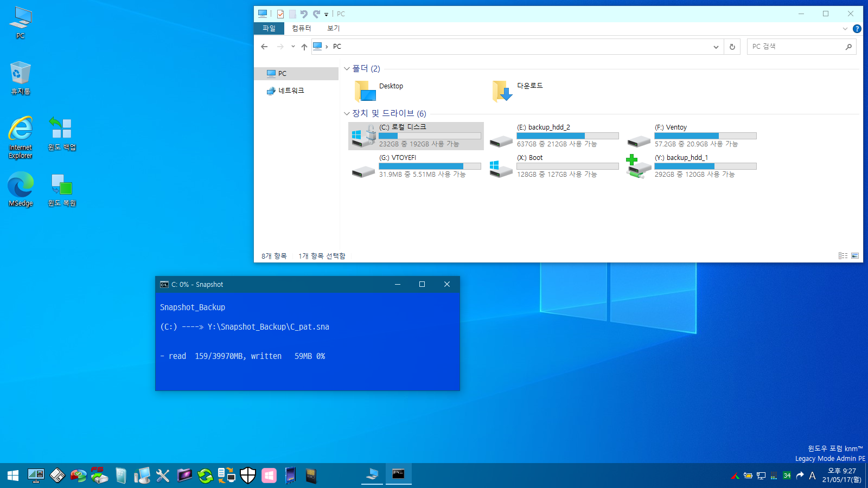
Task: Open the system monitor taskbar icon
Action: (x=36, y=476)
